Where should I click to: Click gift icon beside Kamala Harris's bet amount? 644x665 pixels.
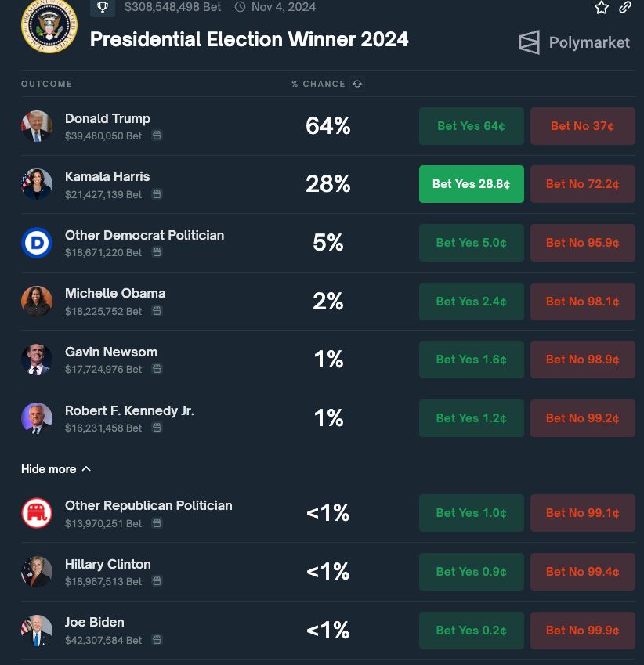pyautogui.click(x=157, y=194)
